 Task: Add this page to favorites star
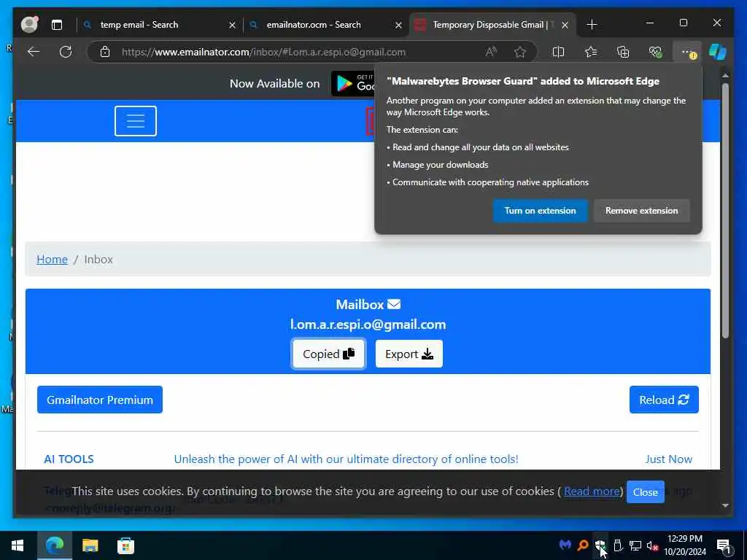[519, 52]
